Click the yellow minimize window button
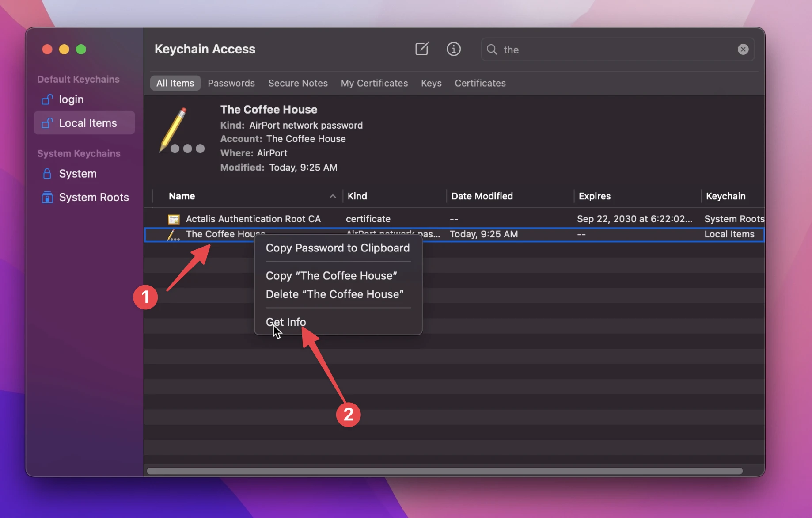 coord(64,49)
